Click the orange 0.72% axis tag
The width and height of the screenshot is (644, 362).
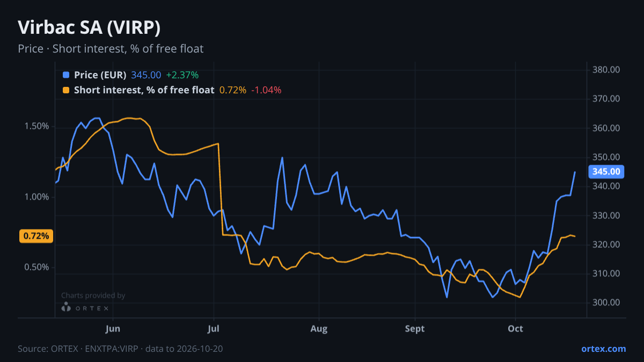36,236
